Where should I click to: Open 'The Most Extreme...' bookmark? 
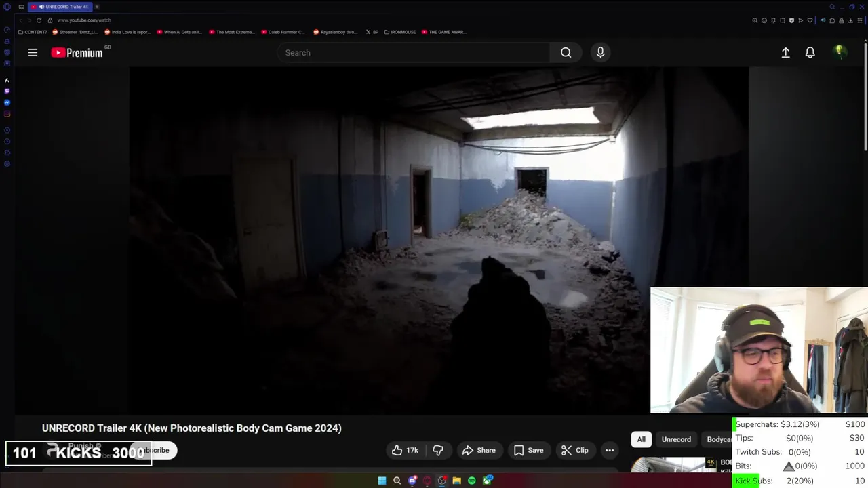(x=232, y=32)
